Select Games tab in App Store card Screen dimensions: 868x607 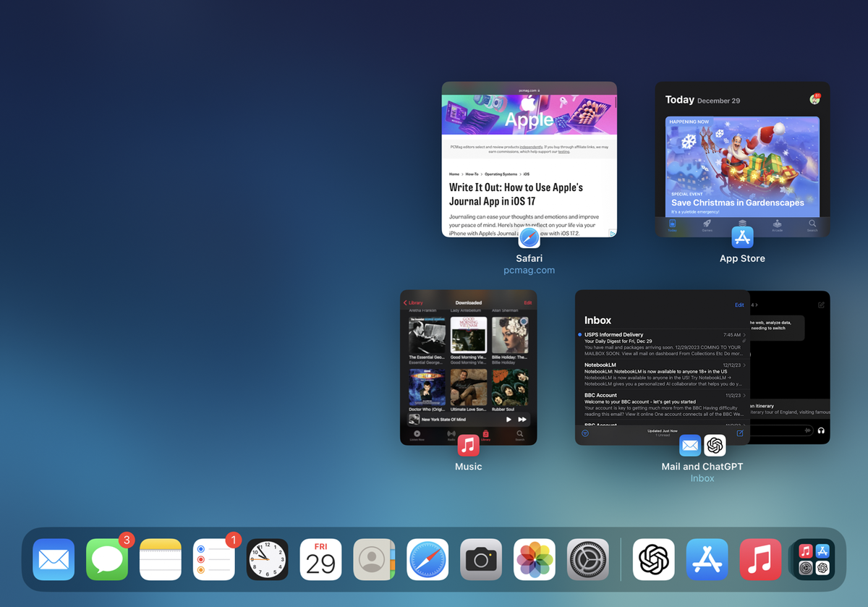(x=707, y=226)
